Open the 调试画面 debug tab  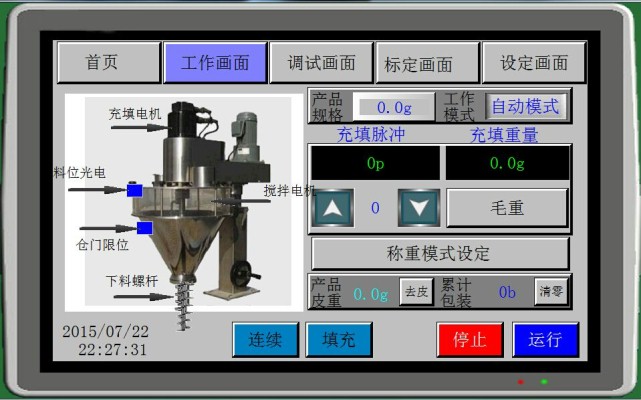click(321, 63)
